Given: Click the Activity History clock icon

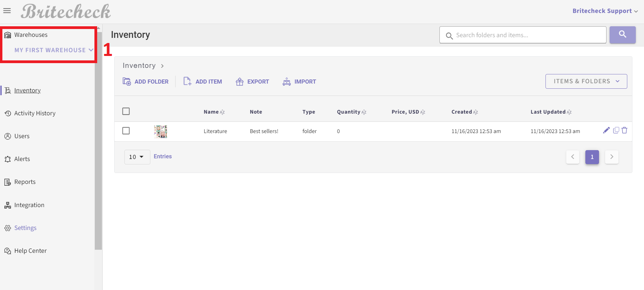Looking at the screenshot, I should click(8, 113).
